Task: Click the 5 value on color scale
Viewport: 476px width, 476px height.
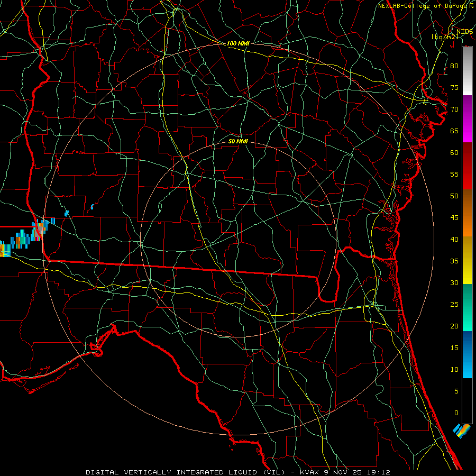Action: tap(456, 391)
